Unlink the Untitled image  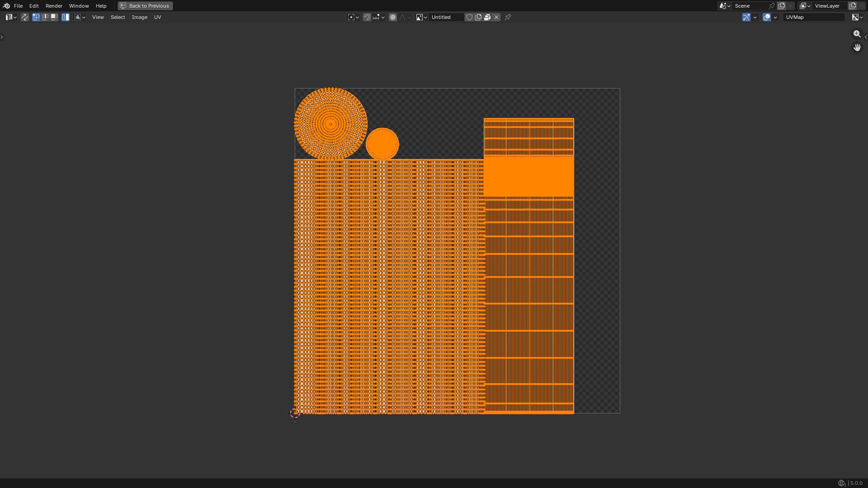tap(496, 17)
